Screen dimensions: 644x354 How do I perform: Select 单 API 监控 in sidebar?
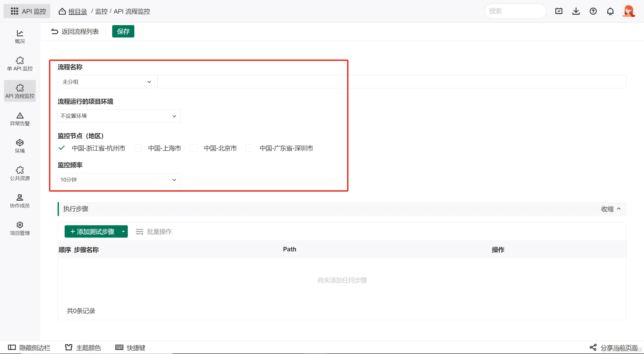coord(20,64)
